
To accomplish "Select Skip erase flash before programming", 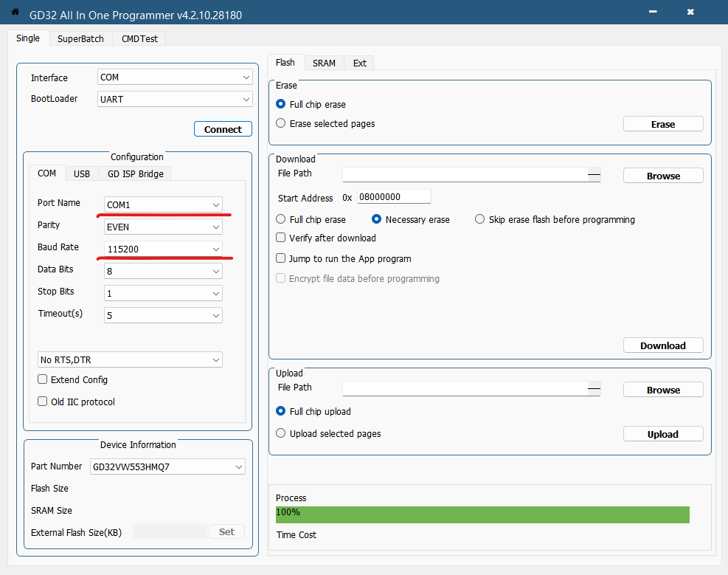I will tap(480, 220).
